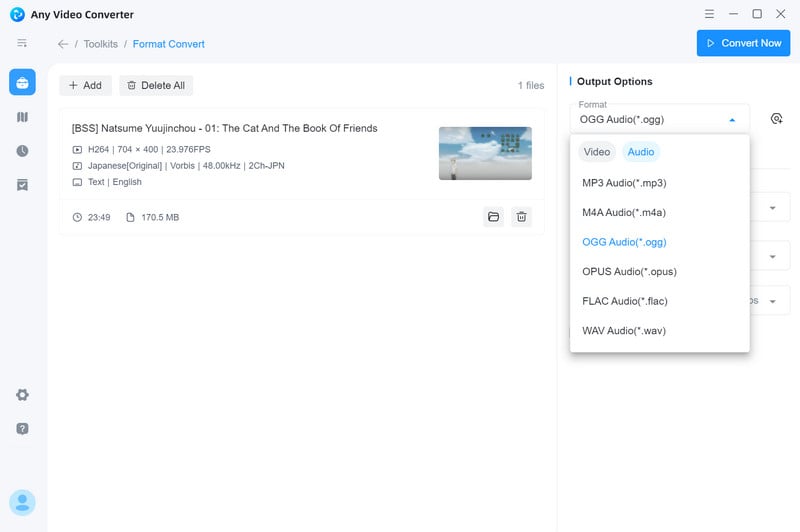Close the Any Video Converter window
Image resolution: width=800 pixels, height=532 pixels.
tap(781, 14)
